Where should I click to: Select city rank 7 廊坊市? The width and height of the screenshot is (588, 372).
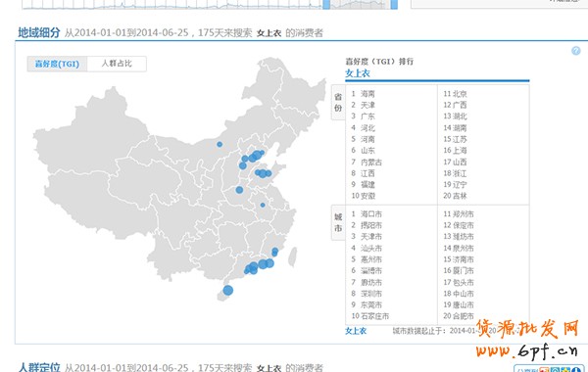point(367,282)
